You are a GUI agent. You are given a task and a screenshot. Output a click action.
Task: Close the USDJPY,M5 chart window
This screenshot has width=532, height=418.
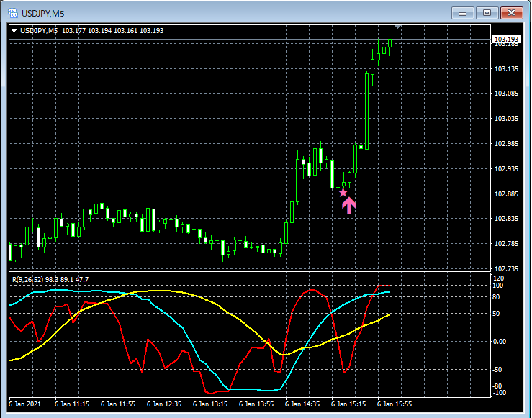pyautogui.click(x=511, y=13)
